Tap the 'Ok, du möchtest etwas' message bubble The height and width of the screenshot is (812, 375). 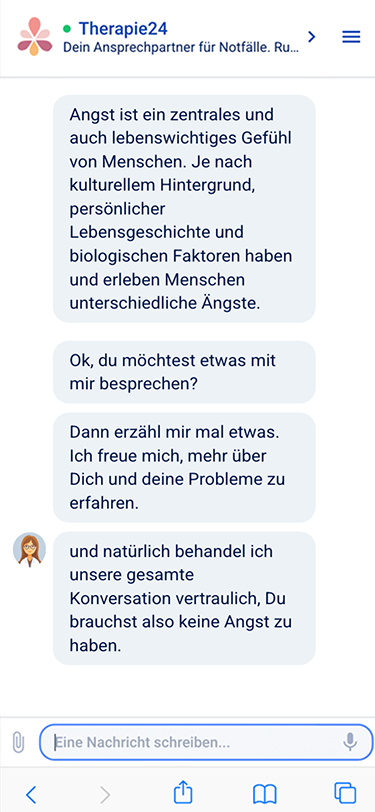tap(184, 372)
